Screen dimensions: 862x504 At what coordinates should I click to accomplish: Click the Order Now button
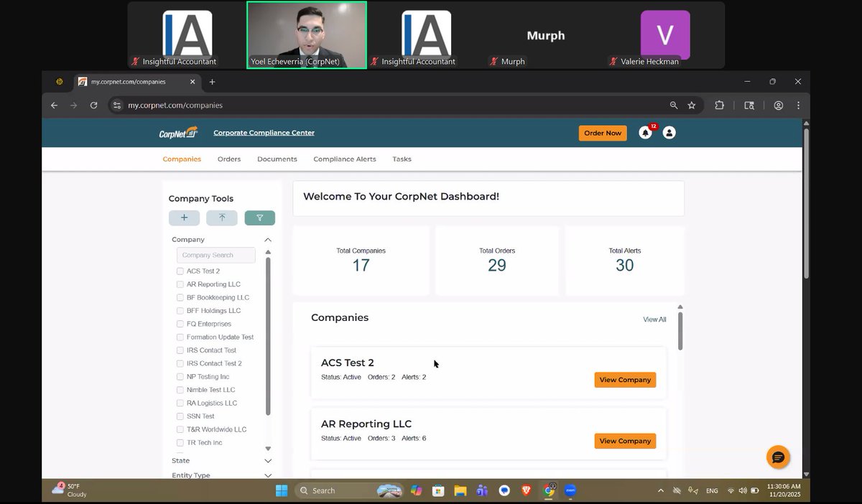tap(602, 132)
